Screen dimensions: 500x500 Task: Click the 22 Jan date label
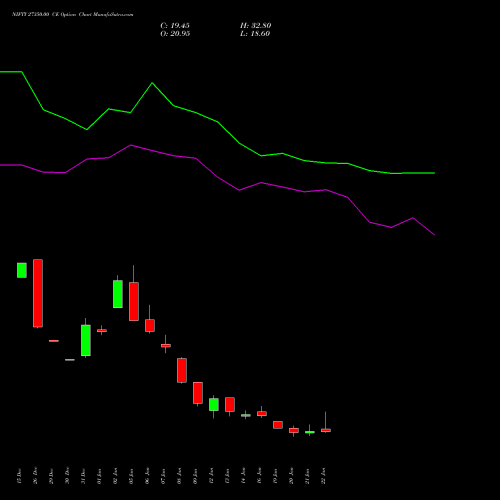[x=323, y=476]
